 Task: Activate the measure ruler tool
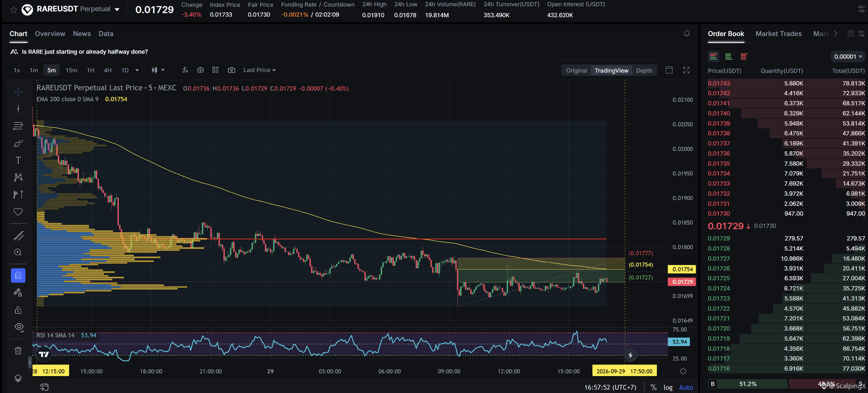18,236
